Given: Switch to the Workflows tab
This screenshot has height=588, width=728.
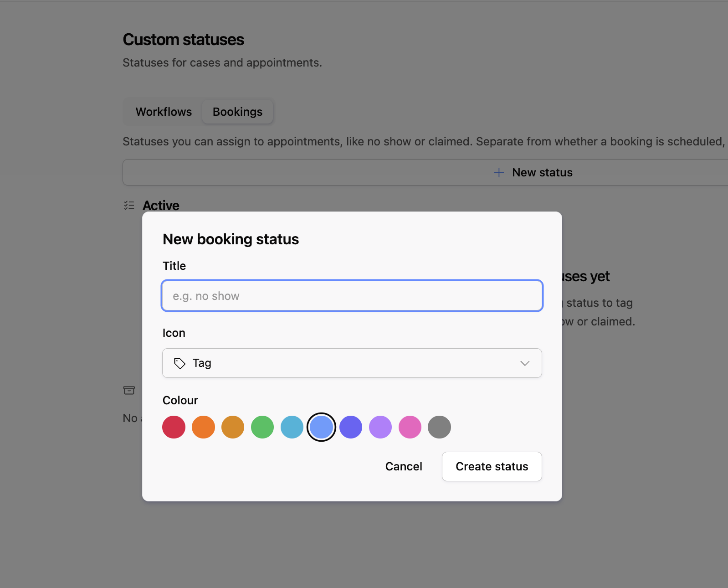Looking at the screenshot, I should [x=164, y=112].
